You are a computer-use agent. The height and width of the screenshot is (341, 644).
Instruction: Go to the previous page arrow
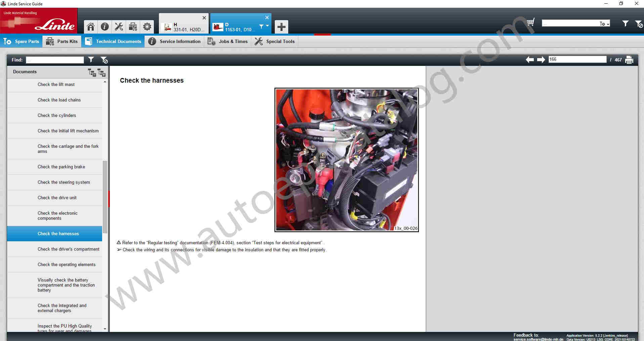[x=530, y=60]
